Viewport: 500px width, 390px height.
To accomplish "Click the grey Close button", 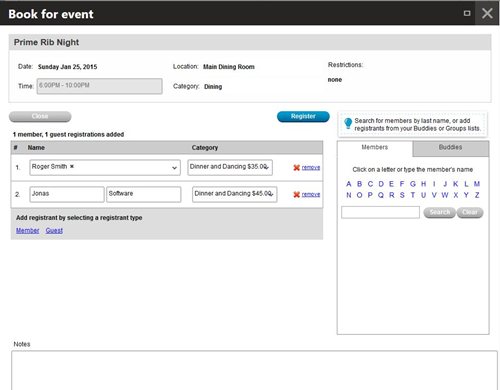I will click(40, 116).
